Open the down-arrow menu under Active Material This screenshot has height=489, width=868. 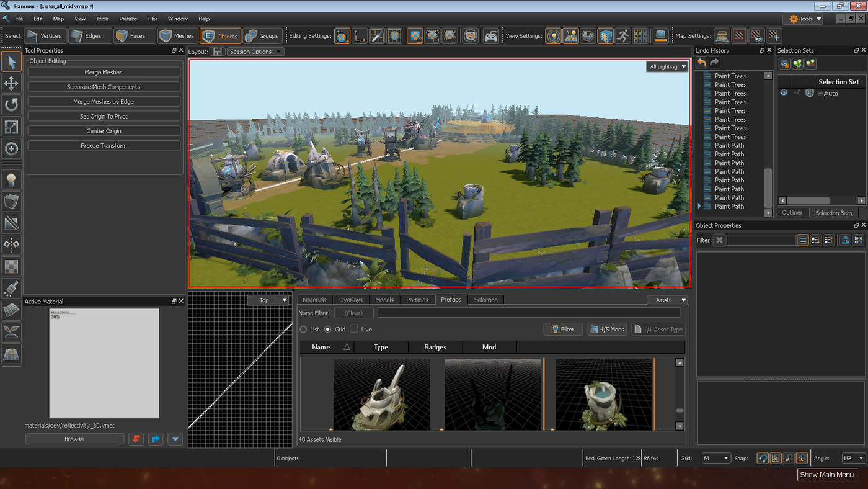(x=175, y=439)
